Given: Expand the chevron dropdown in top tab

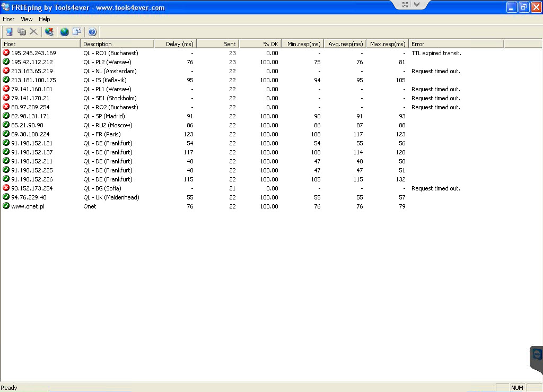Looking at the screenshot, I should point(417,5).
